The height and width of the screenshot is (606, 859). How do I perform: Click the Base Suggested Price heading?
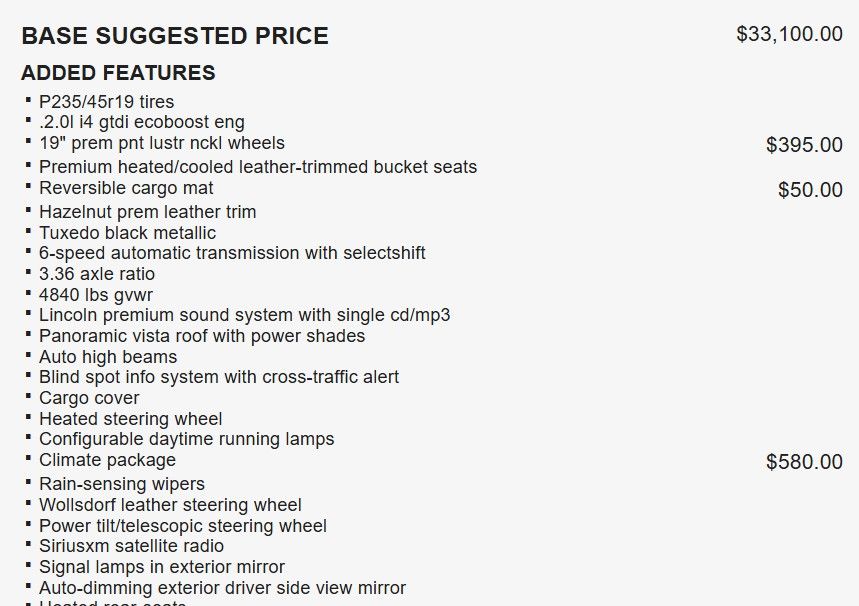tap(175, 37)
